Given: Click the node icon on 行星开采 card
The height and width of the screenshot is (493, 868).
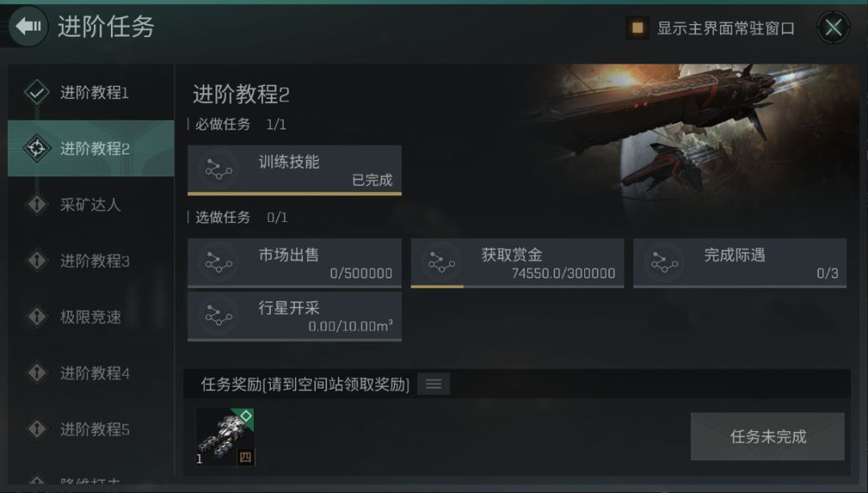Looking at the screenshot, I should [x=219, y=316].
